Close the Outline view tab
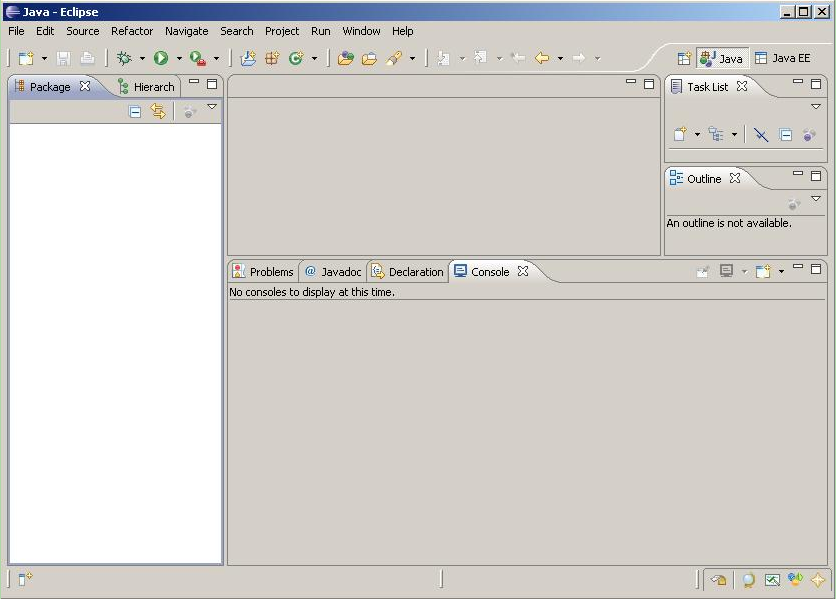836x599 pixels. tap(735, 178)
